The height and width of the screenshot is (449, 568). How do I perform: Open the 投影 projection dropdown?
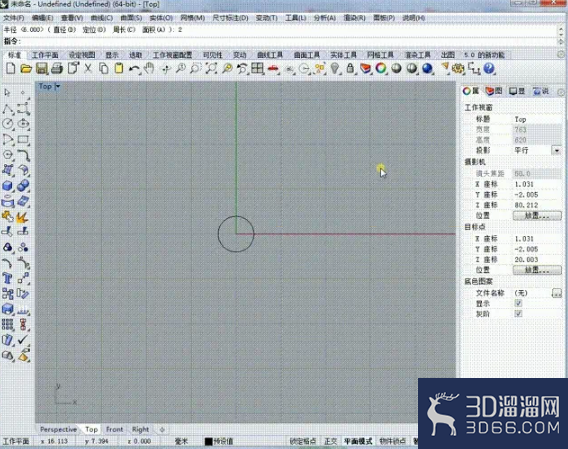(x=557, y=150)
